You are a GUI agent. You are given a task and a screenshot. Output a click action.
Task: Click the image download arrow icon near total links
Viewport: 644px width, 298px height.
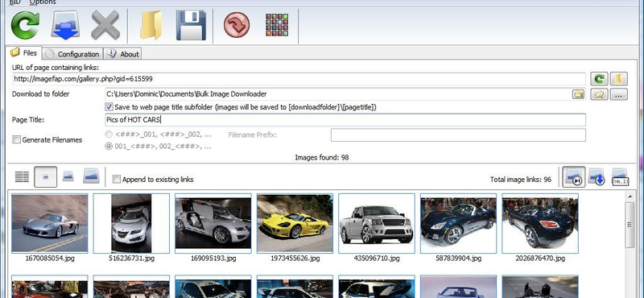tap(596, 176)
